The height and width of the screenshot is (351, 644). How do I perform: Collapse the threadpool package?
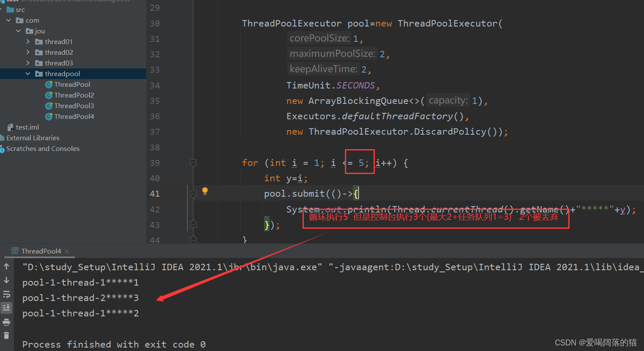[x=28, y=74]
